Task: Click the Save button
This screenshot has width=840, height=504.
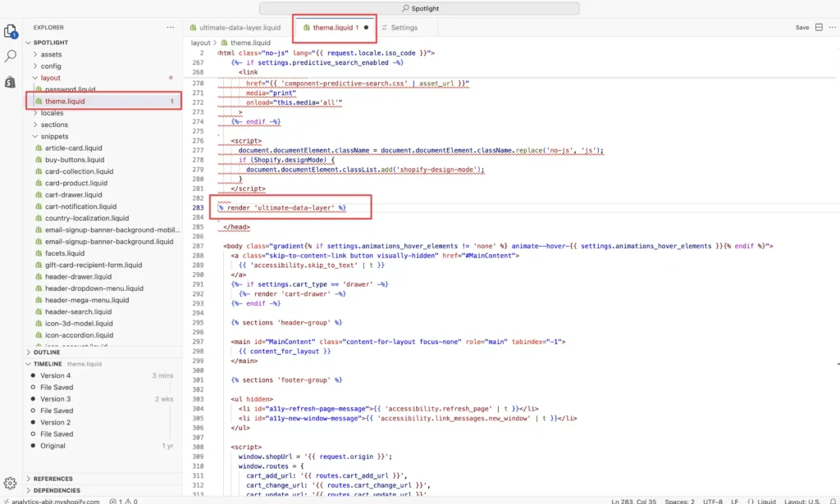Action: pyautogui.click(x=802, y=26)
